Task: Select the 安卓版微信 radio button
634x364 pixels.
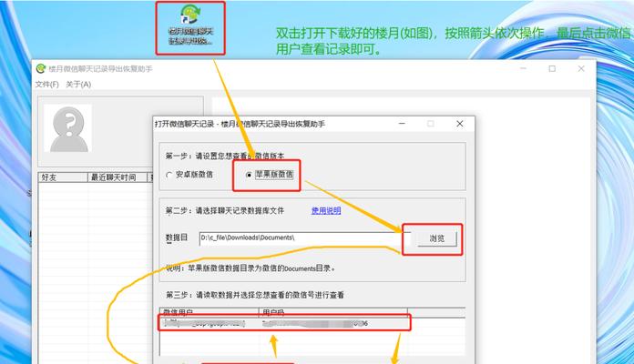Action: [189, 175]
